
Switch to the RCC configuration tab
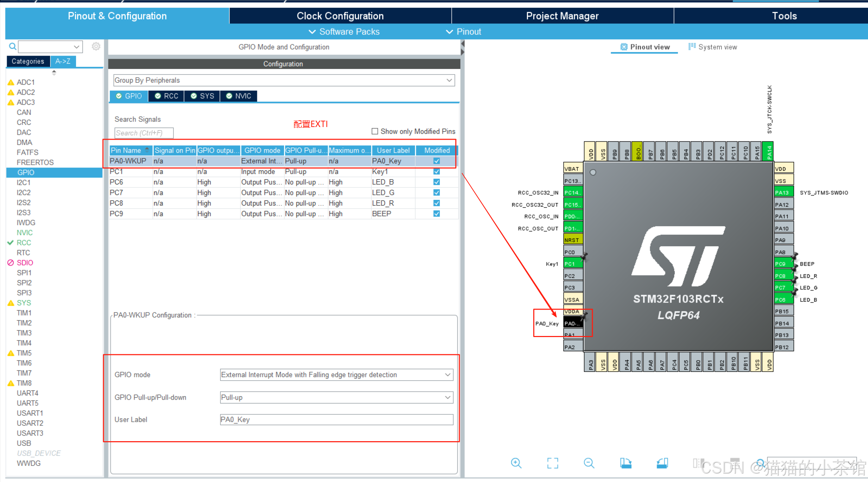166,96
